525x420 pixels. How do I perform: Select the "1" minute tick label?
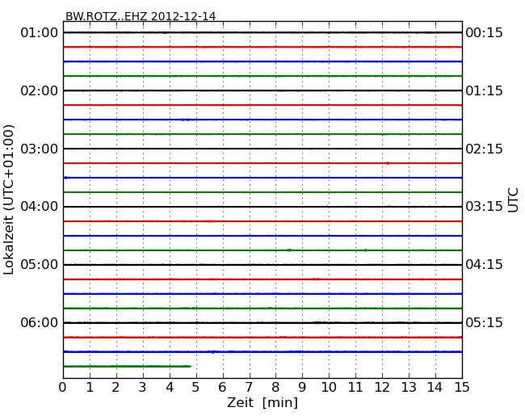click(x=90, y=388)
